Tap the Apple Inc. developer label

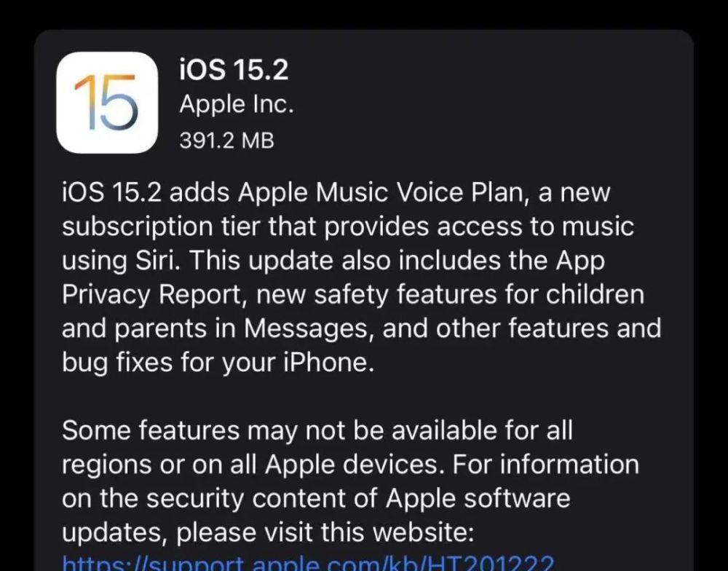pyautogui.click(x=237, y=105)
